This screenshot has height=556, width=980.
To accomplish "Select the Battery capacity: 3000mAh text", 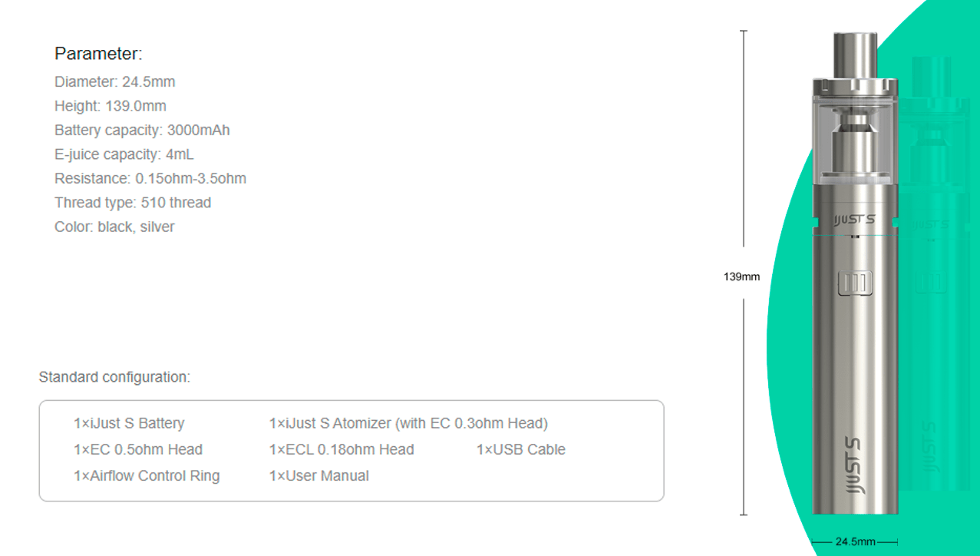I will click(142, 130).
